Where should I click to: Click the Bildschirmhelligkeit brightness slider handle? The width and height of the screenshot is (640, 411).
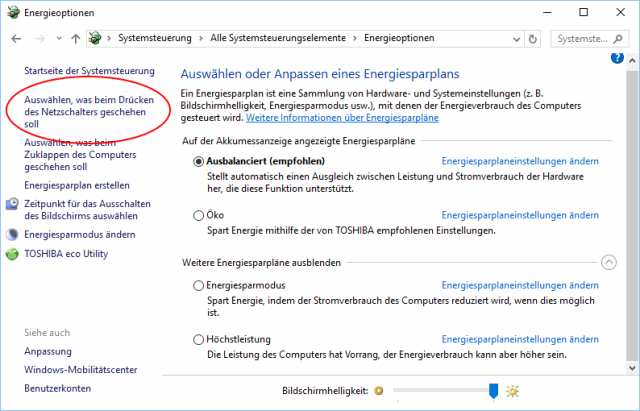click(493, 390)
